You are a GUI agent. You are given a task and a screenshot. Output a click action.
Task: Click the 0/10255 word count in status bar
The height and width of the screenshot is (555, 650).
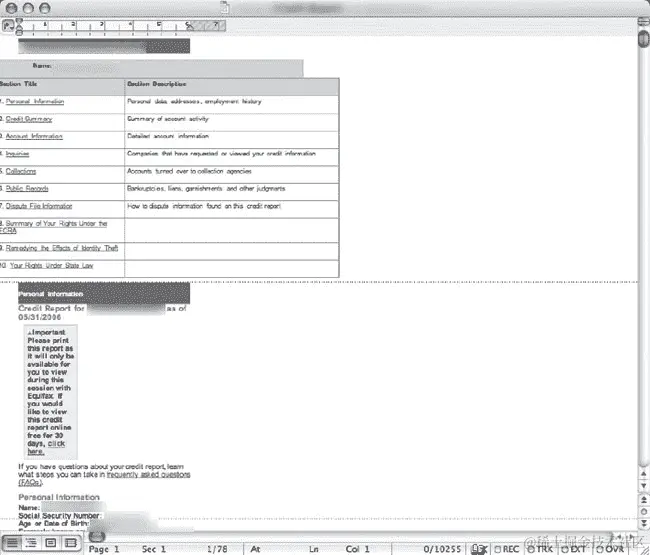click(442, 549)
